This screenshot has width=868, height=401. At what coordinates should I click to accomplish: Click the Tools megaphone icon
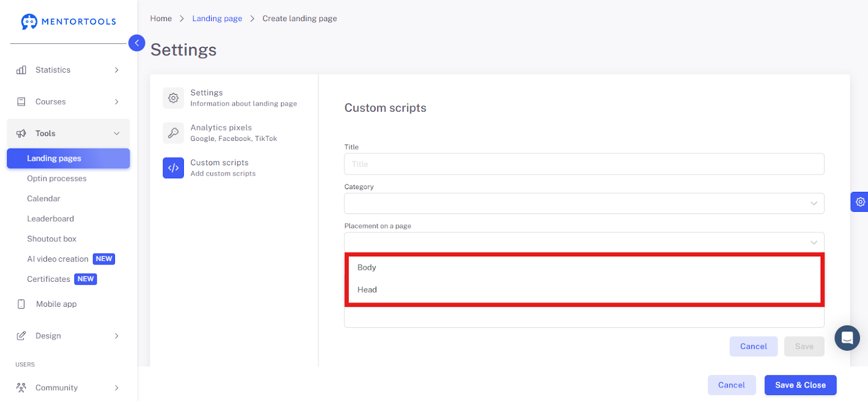coord(21,133)
